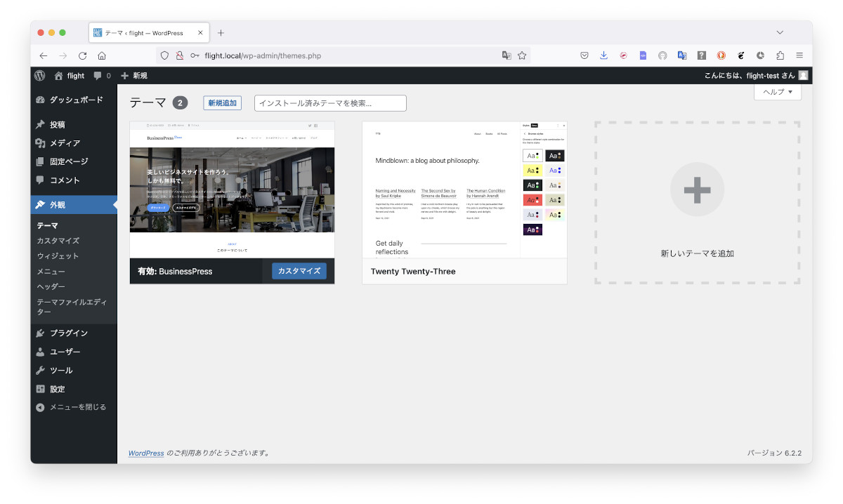Open ウィジェット submenu item
Image resolution: width=843 pixels, height=504 pixels.
58,256
